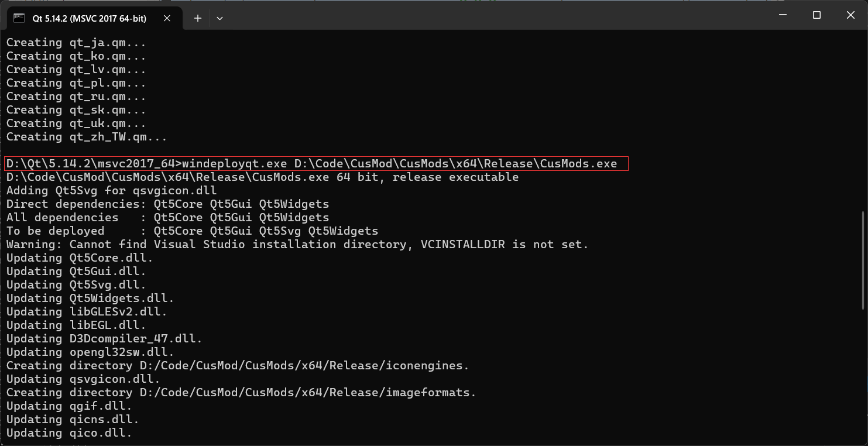
Task: Minimize the terminal window
Action: [783, 15]
